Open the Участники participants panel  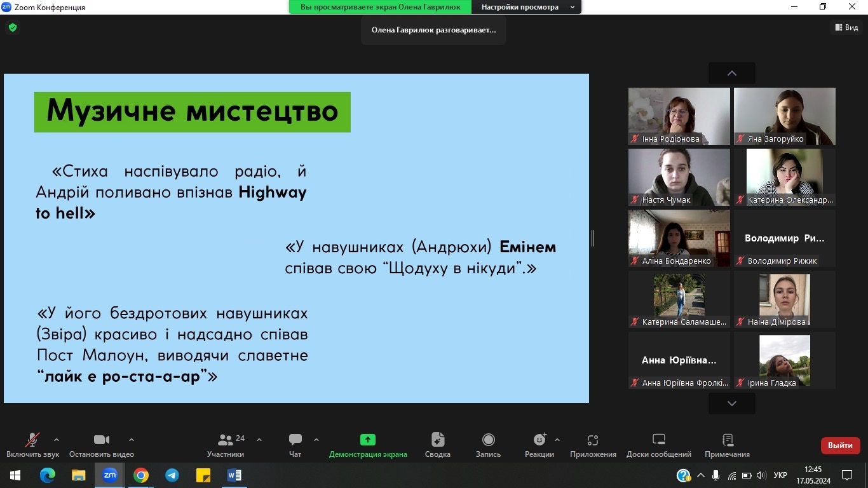pos(226,445)
